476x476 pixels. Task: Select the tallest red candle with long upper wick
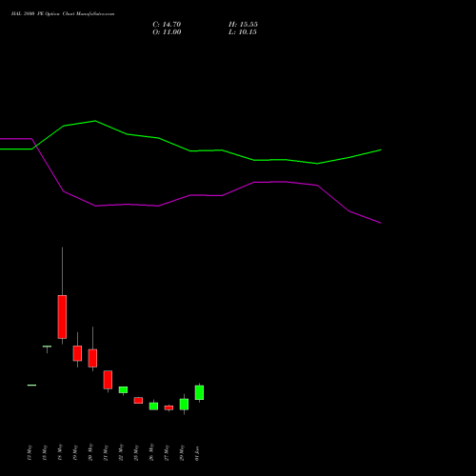pyautogui.click(x=62, y=317)
